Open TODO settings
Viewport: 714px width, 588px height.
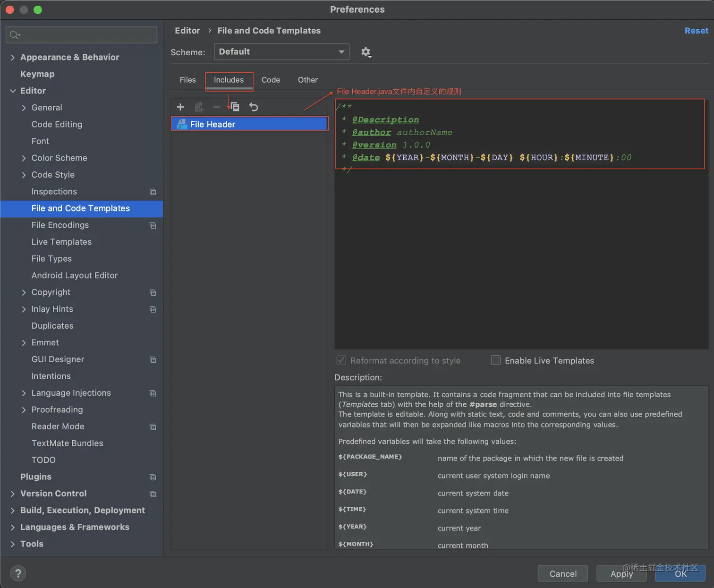tap(43, 460)
